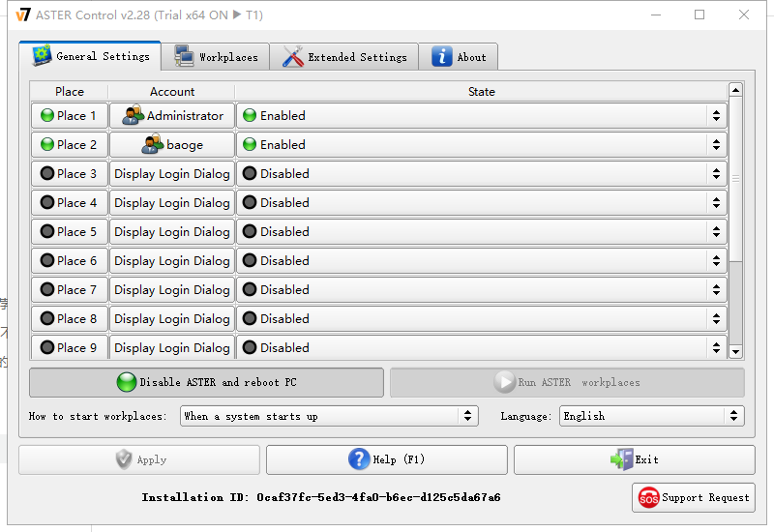
Task: Click the scroll down arrow of places list
Action: (x=735, y=351)
